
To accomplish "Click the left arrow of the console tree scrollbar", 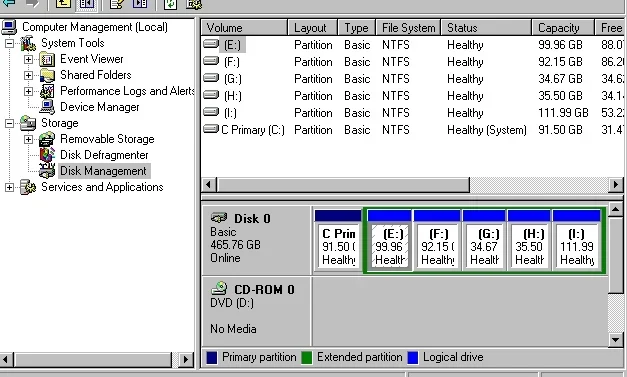I will (x=7, y=359).
